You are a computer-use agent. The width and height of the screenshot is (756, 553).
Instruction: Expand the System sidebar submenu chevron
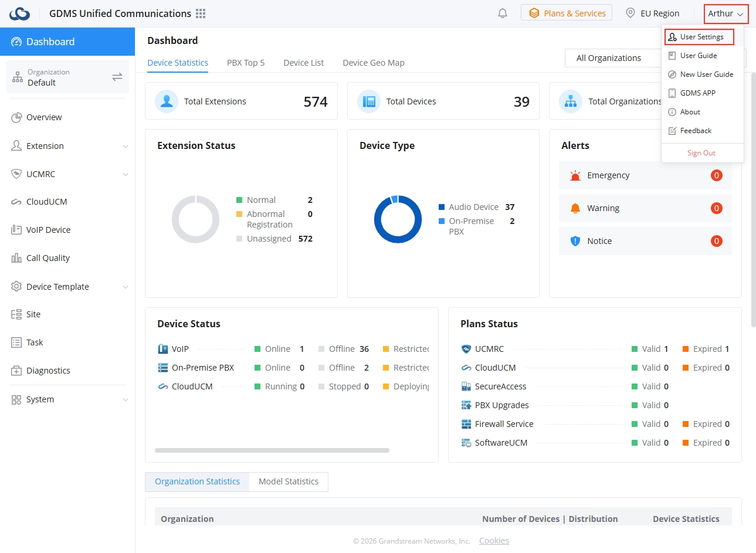pyautogui.click(x=125, y=399)
